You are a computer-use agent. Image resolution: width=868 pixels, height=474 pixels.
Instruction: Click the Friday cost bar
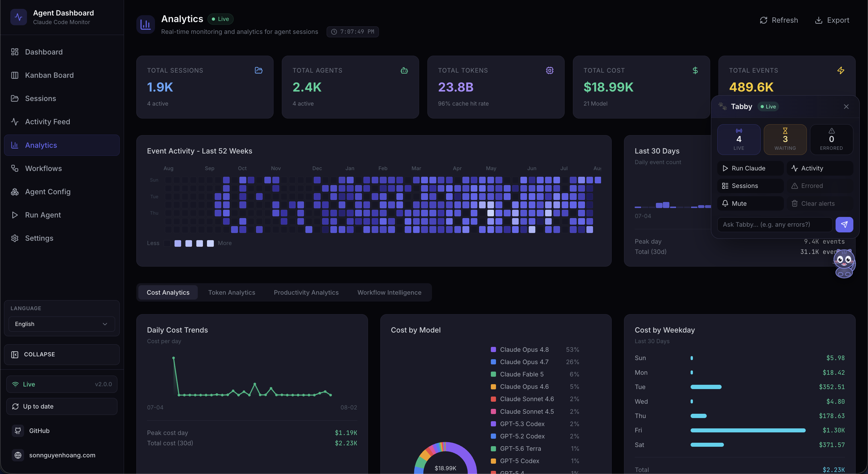(x=748, y=430)
